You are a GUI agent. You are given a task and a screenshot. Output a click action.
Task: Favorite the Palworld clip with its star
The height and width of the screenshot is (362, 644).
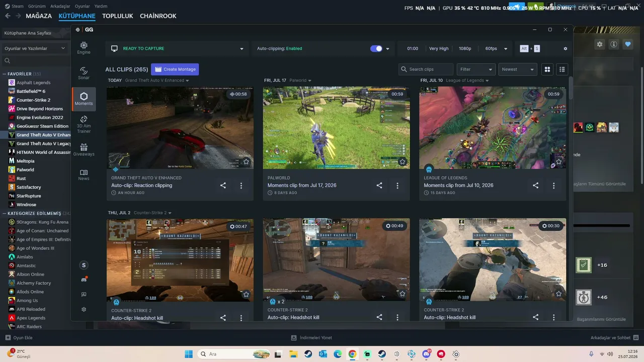pyautogui.click(x=403, y=162)
